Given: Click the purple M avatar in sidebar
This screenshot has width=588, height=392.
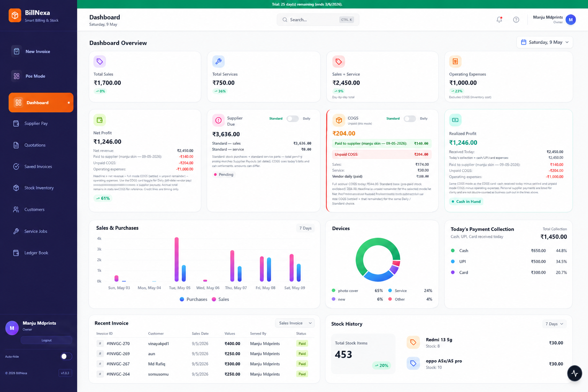Looking at the screenshot, I should tap(12, 328).
